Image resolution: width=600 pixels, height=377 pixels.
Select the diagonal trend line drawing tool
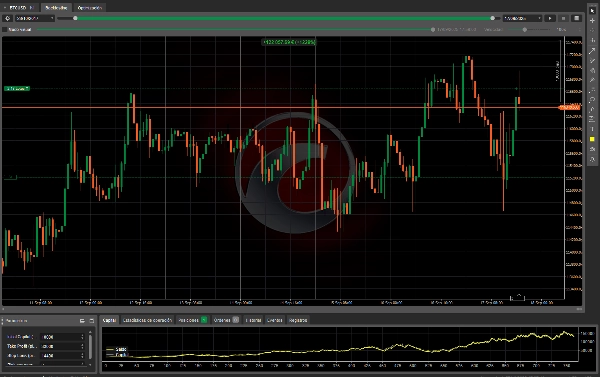(592, 51)
